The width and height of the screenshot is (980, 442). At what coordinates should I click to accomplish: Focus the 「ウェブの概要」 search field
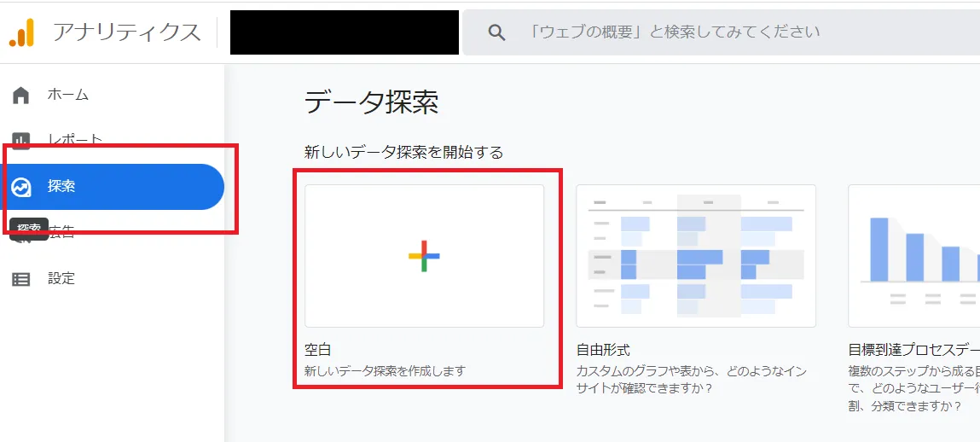coord(721,32)
